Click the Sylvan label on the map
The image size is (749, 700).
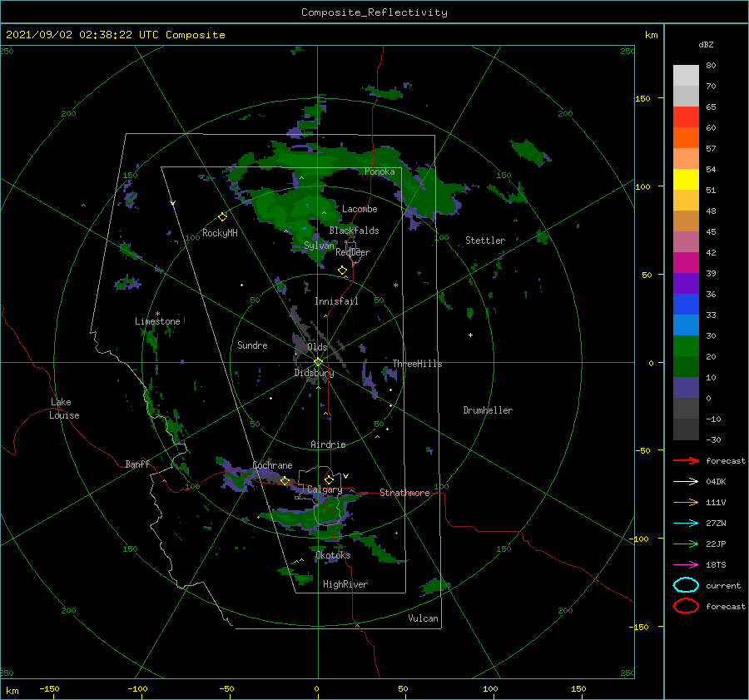coord(319,246)
